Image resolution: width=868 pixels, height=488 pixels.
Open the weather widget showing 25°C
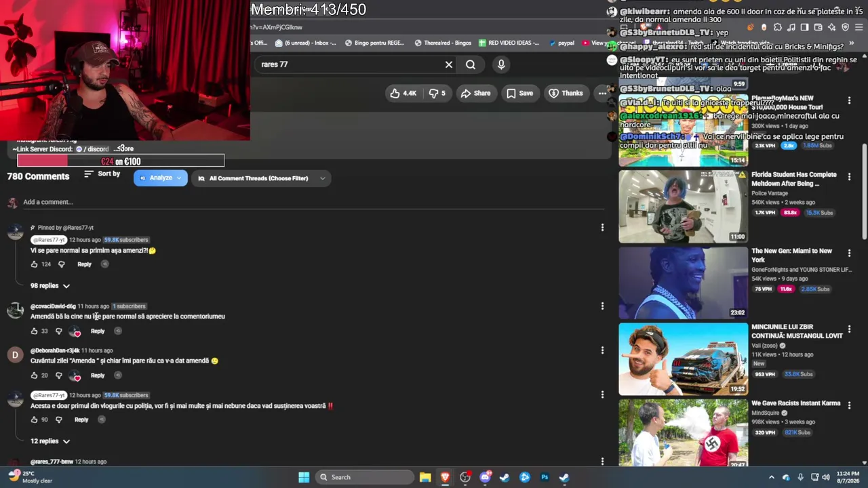tap(31, 477)
